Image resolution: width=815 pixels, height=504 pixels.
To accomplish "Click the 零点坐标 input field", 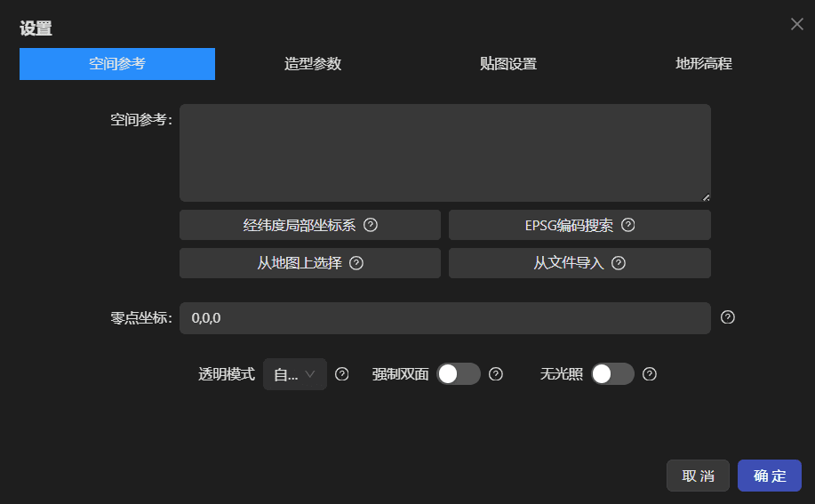I will click(444, 318).
